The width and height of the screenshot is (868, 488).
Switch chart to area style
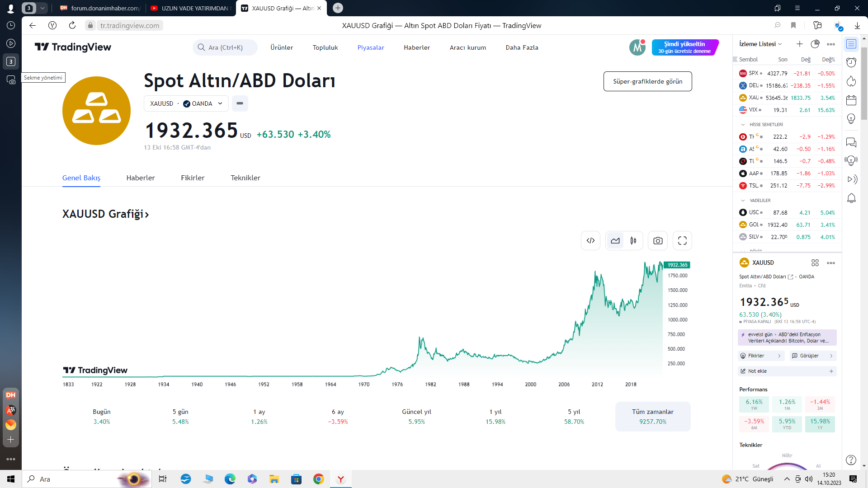click(615, 241)
